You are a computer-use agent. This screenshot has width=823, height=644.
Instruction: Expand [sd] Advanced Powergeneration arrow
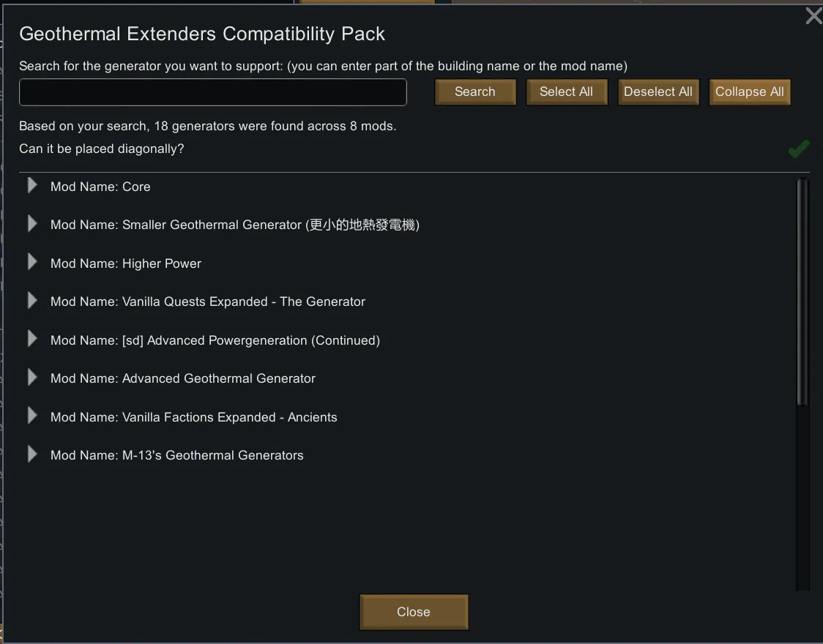pyautogui.click(x=32, y=339)
